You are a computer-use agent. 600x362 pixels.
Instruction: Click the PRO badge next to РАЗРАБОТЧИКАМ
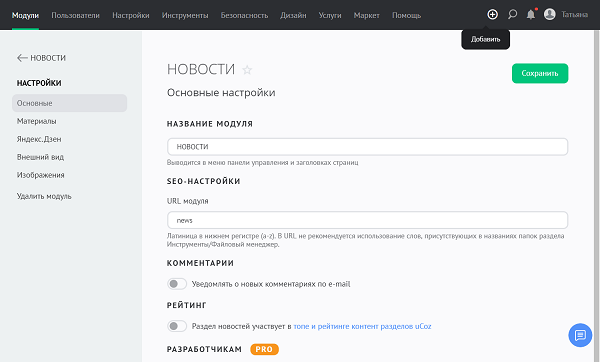(x=264, y=349)
